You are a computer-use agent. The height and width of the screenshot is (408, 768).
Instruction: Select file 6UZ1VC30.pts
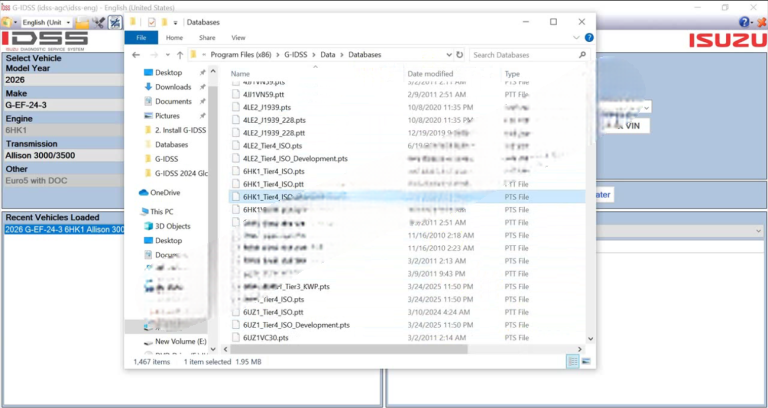click(x=265, y=337)
